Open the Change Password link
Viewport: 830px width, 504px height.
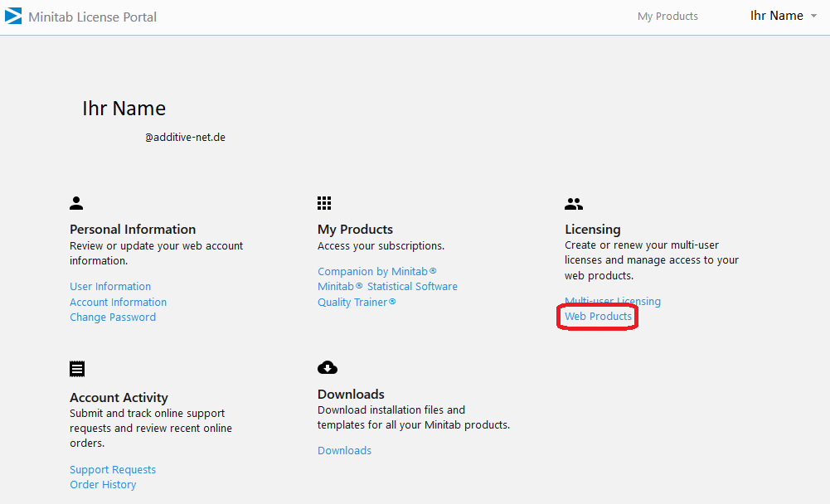point(113,317)
